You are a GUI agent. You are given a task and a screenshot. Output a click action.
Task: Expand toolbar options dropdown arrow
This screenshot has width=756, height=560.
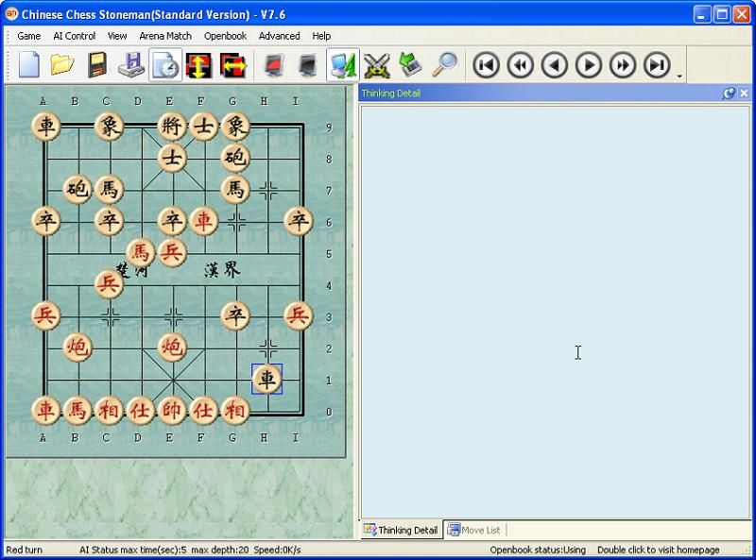(x=679, y=76)
